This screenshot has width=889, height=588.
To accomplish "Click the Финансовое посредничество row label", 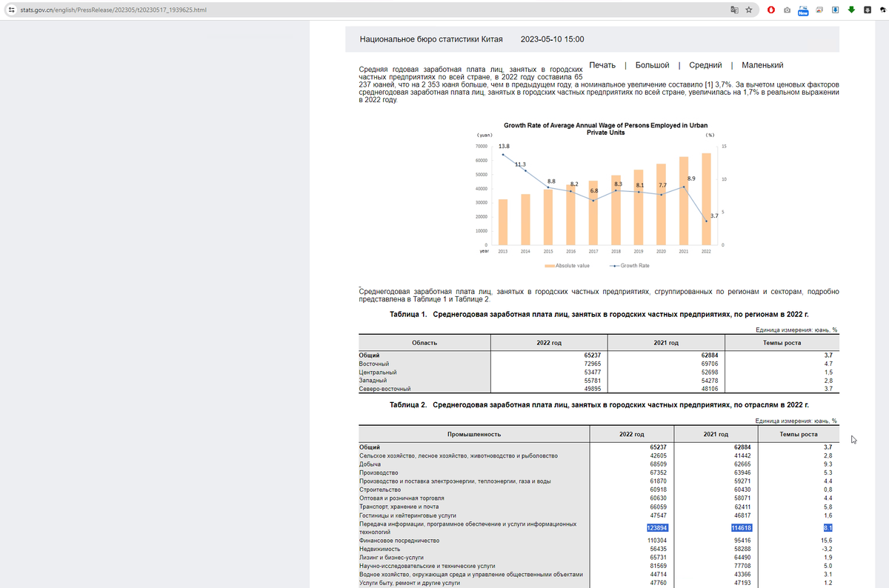I will (x=399, y=541).
